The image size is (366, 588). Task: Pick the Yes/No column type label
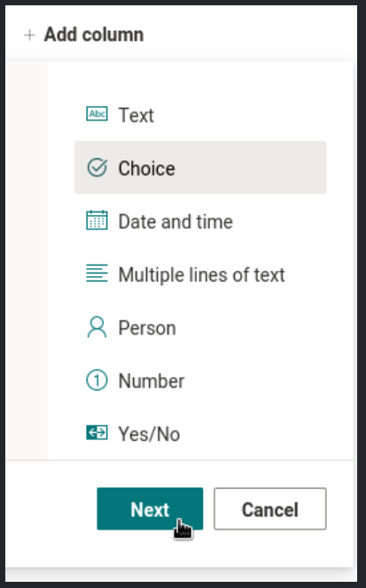click(149, 434)
